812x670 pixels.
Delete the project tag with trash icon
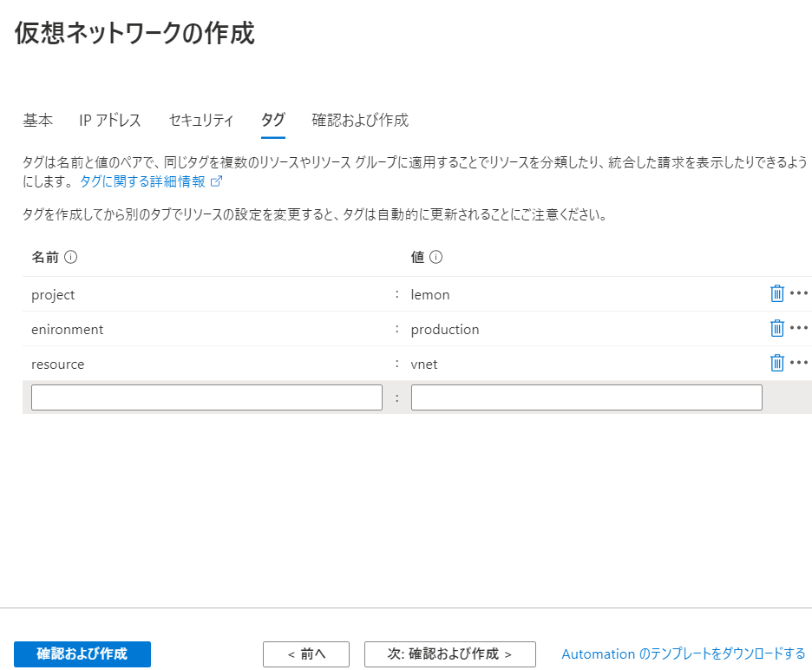[x=776, y=293]
